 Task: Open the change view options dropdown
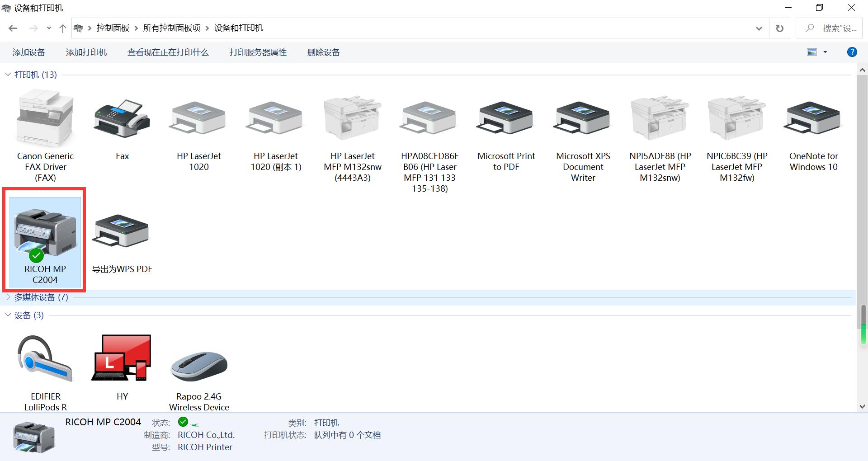(825, 52)
